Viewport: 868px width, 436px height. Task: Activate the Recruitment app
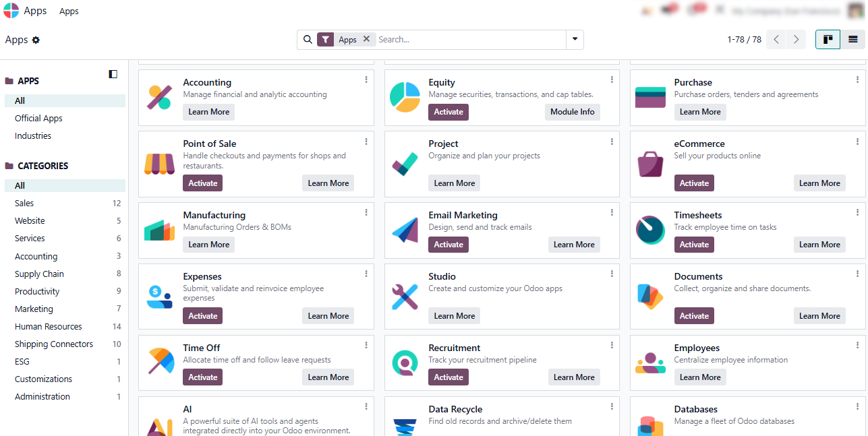click(x=449, y=377)
